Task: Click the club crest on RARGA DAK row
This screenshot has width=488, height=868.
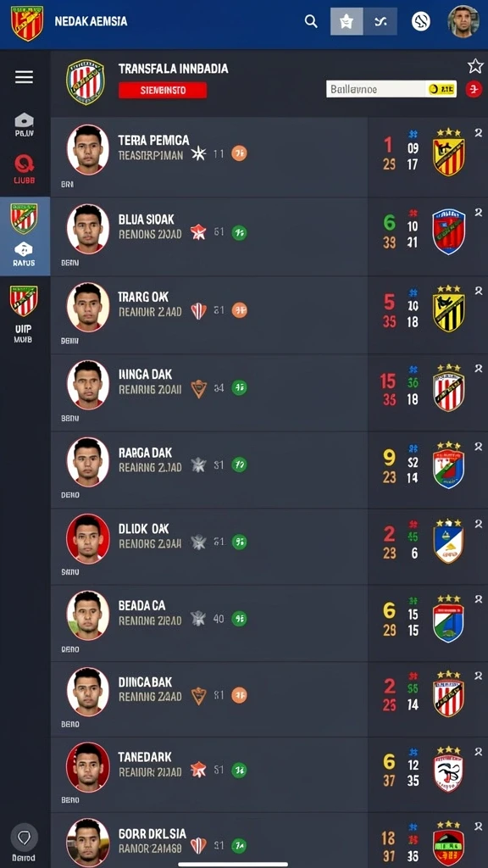Action: [x=449, y=465]
